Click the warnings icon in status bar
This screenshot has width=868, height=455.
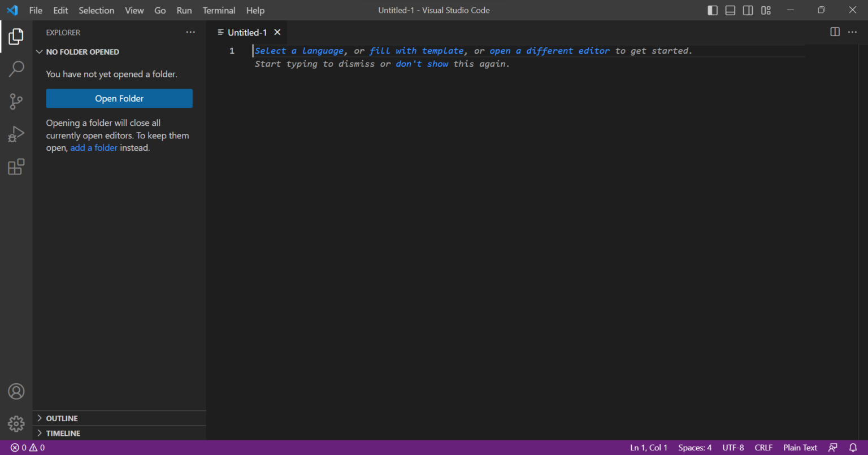[33, 448]
